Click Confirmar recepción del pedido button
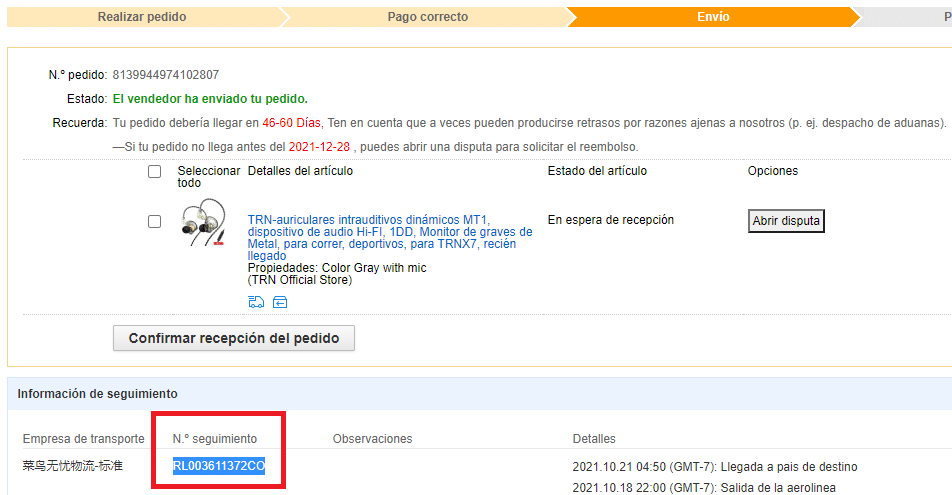This screenshot has height=495, width=952. click(234, 338)
